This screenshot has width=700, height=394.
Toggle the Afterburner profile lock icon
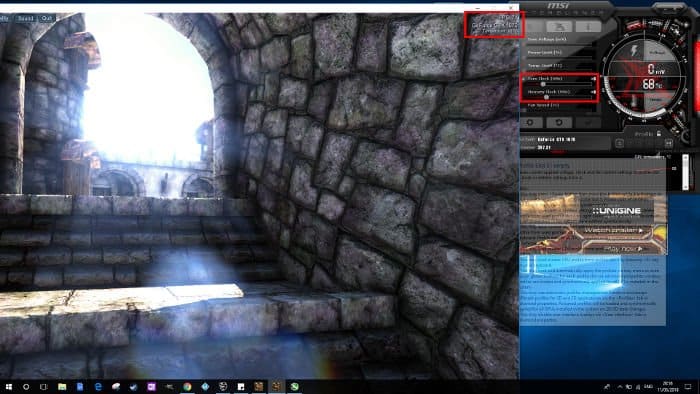659,133
